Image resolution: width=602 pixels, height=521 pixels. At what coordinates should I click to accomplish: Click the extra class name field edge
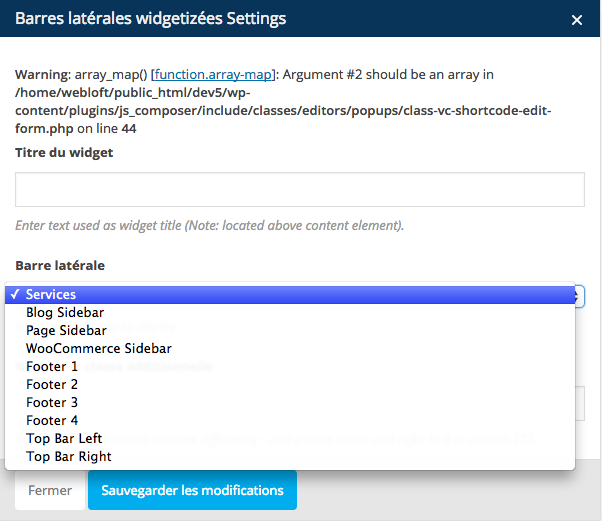pos(580,403)
